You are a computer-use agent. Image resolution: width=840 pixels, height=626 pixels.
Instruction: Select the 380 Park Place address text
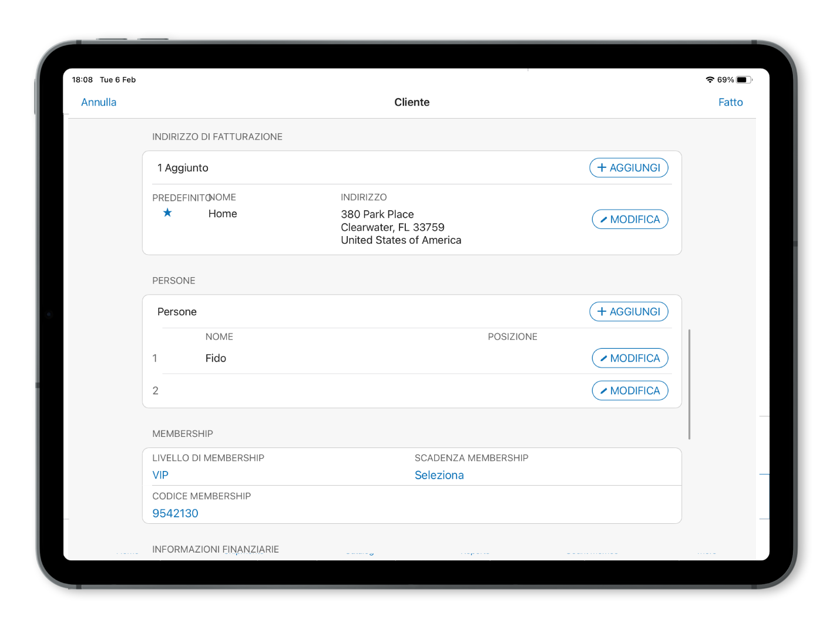377,214
